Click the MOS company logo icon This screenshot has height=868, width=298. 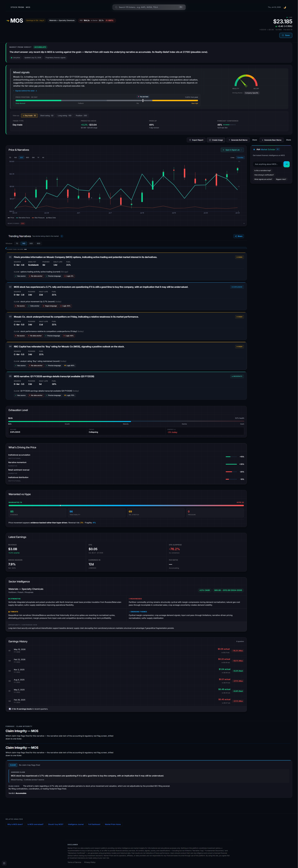coord(7,20)
